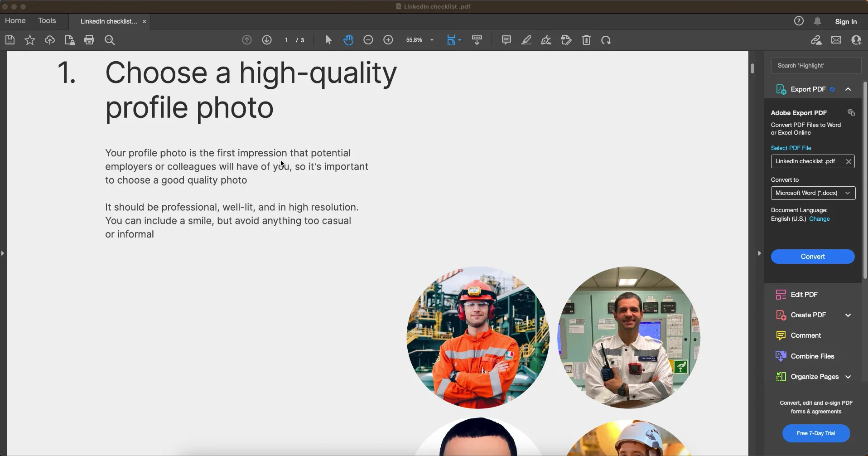This screenshot has width=868, height=456.
Task: Click the Free 7-Day Trial button
Action: point(816,433)
